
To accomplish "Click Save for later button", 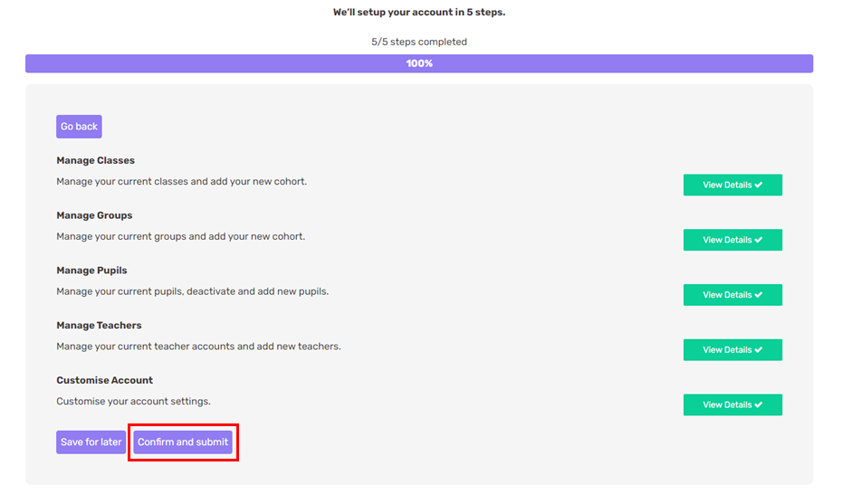I will [x=91, y=442].
